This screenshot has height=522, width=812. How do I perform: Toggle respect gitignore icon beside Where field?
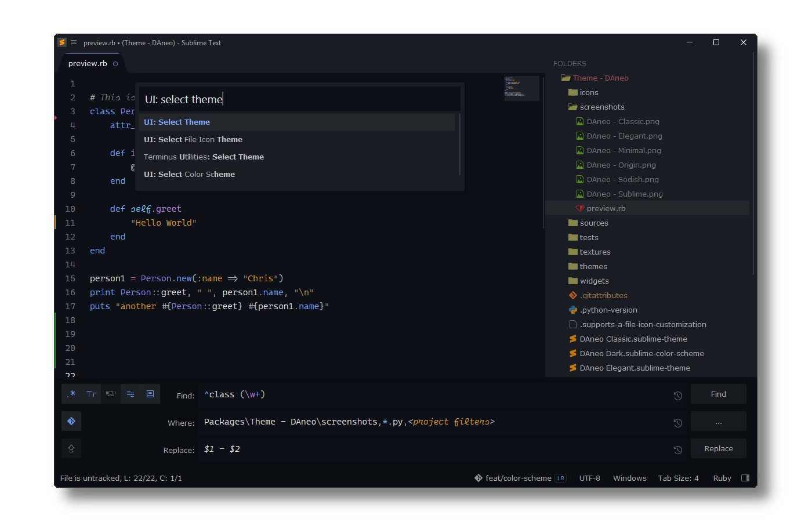pos(71,421)
